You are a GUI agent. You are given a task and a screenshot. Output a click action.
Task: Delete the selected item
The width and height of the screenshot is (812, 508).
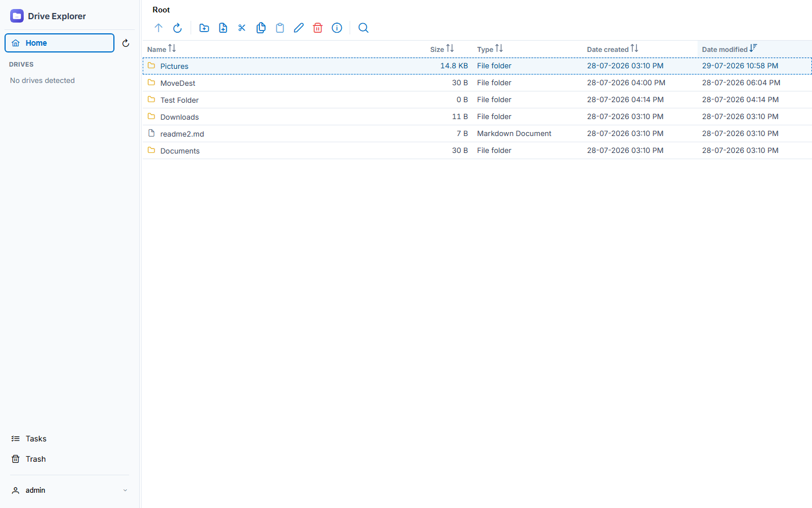pos(318,28)
